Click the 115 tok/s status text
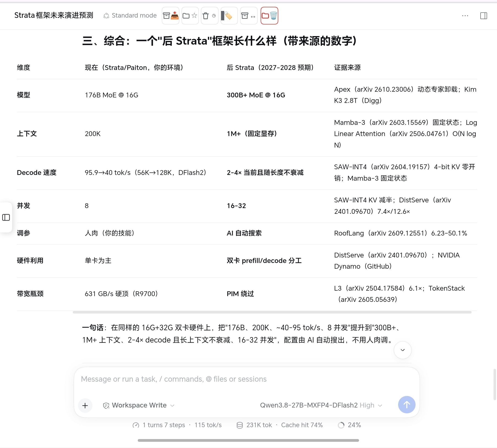The image size is (497, 448). pyautogui.click(x=208, y=425)
